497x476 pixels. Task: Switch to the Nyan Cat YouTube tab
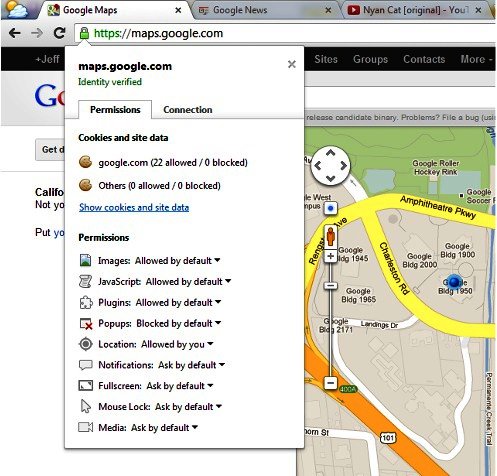[x=415, y=10]
